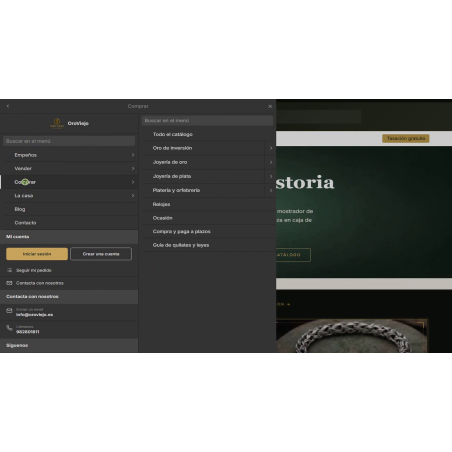Open the Contacta con nosotros link under Mi cuenta
452x452 pixels.
click(x=40, y=283)
